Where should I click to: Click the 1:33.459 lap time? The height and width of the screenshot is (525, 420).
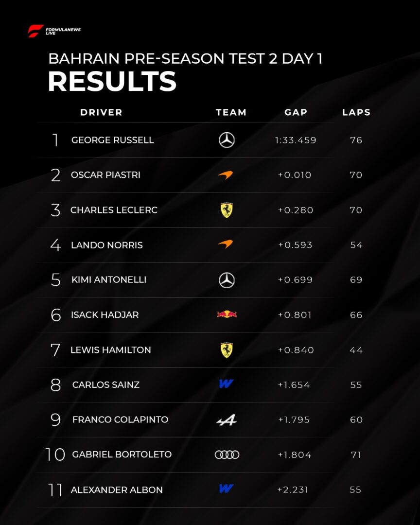[x=296, y=140]
